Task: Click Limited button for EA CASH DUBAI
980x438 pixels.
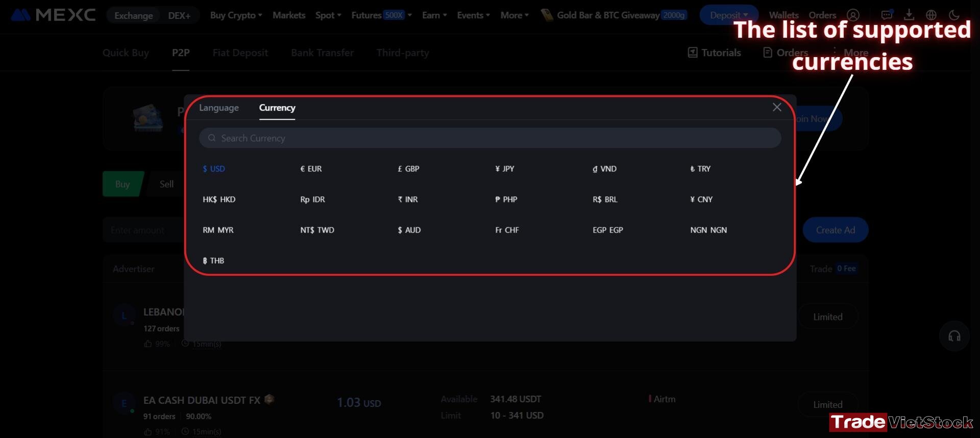Action: point(828,404)
